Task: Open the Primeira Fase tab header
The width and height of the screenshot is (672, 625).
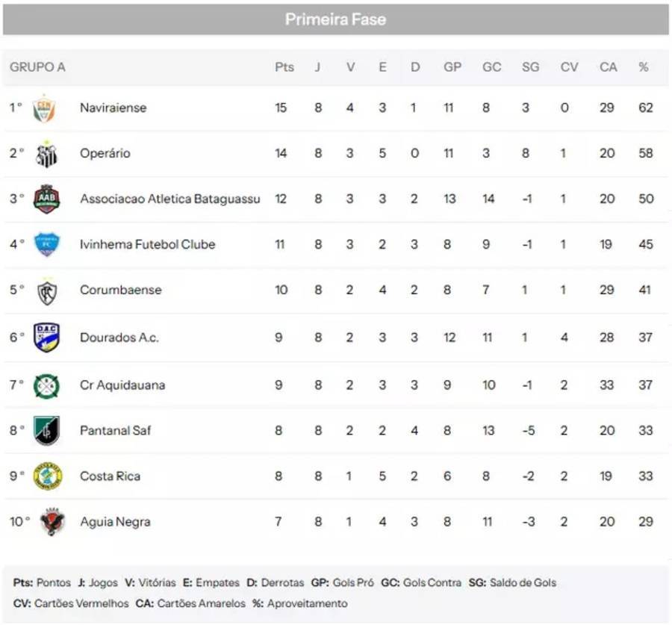Action: point(335,19)
